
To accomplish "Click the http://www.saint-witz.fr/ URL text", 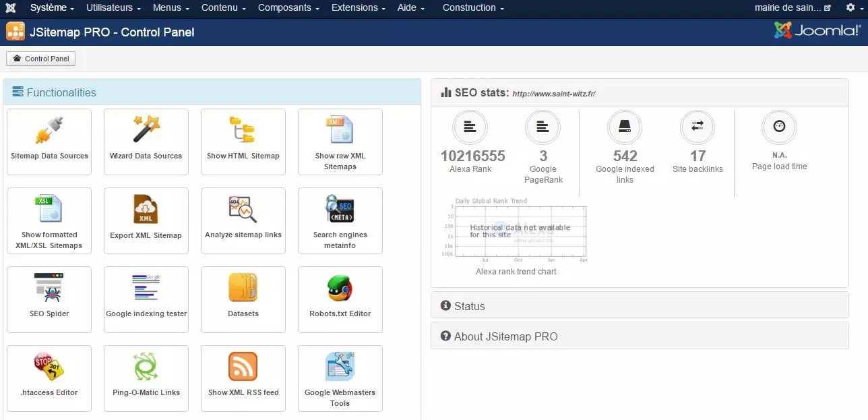I will coord(554,94).
